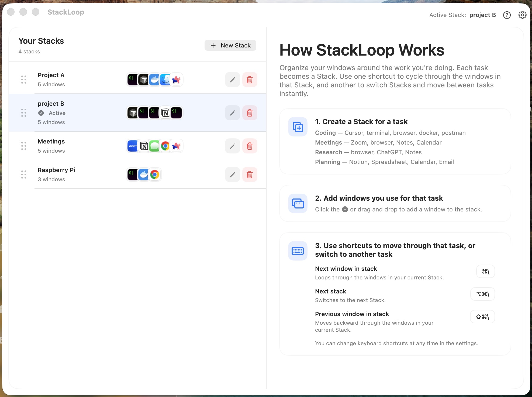Click the Messages icon in the Meetings stack
Image resolution: width=532 pixels, height=397 pixels.
tap(154, 146)
